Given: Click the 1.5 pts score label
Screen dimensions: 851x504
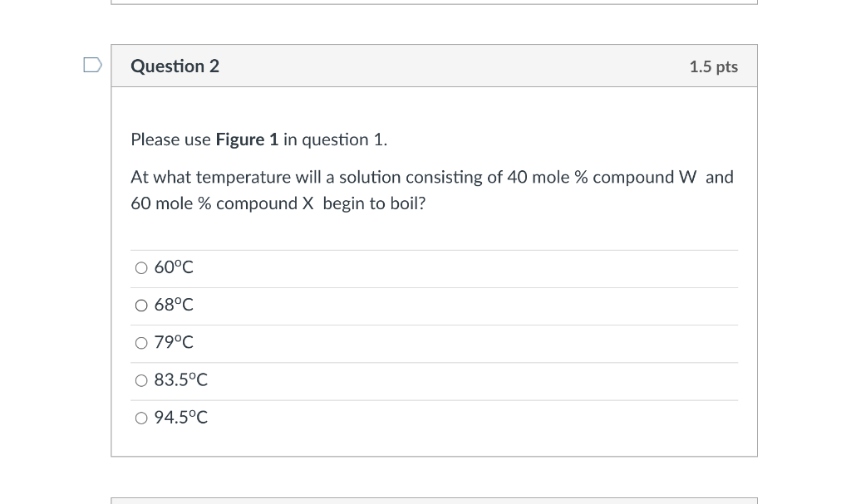Looking at the screenshot, I should [x=714, y=66].
